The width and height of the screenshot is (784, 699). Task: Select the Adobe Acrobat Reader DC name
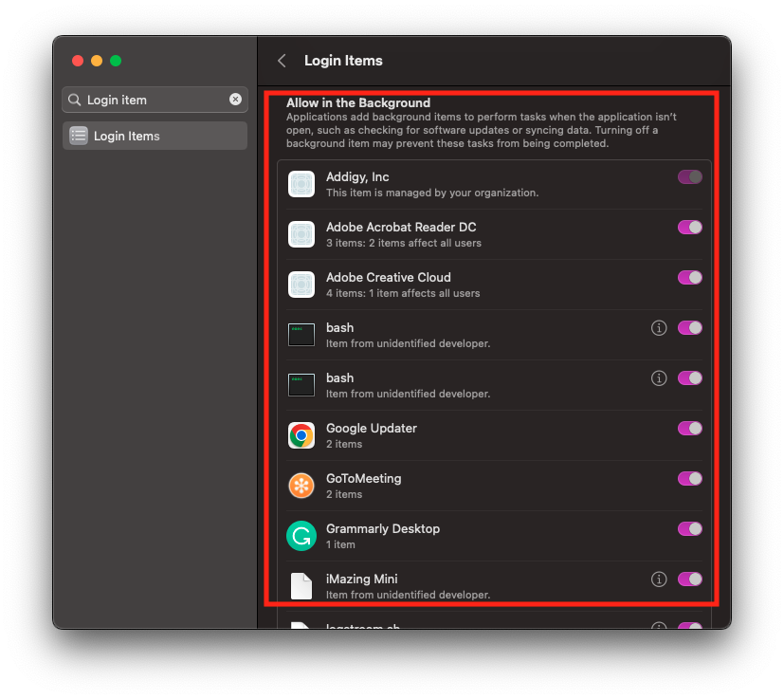[401, 228]
